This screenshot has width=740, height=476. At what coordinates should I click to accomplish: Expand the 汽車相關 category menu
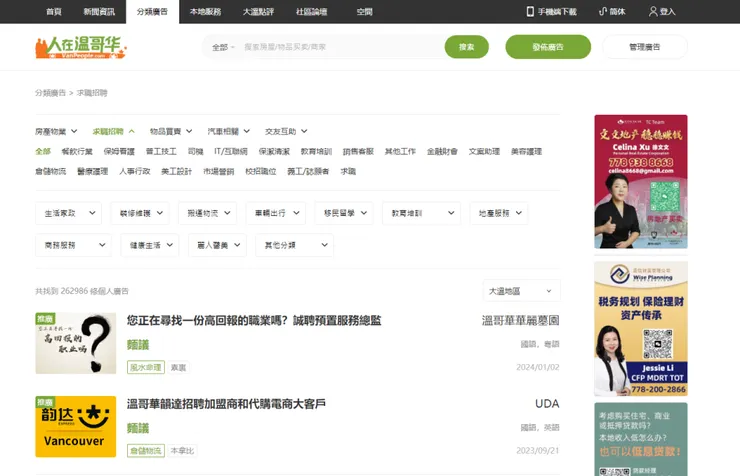pyautogui.click(x=228, y=131)
